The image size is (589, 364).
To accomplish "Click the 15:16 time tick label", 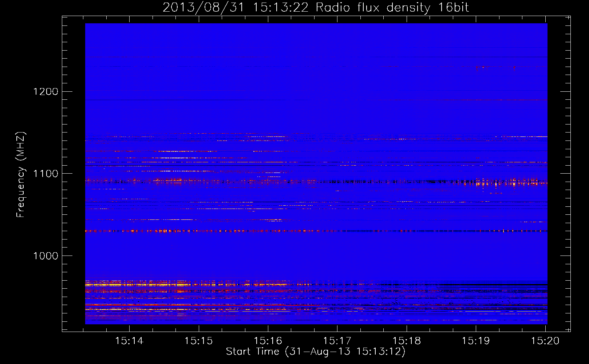I will (x=268, y=341).
